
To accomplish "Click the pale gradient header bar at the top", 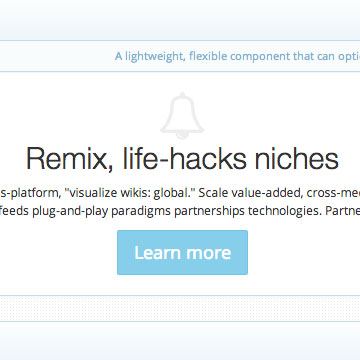I will pos(180,20).
